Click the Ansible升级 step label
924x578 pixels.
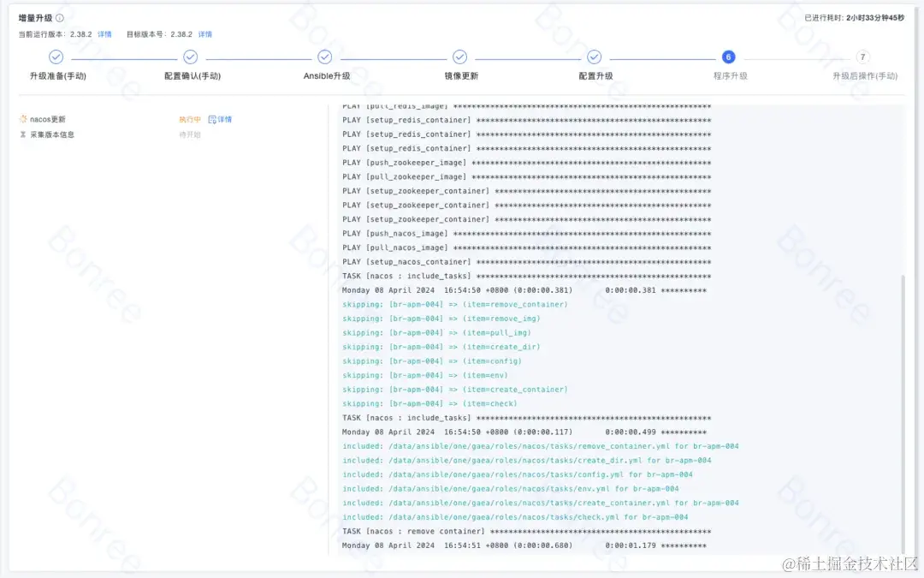pos(327,75)
